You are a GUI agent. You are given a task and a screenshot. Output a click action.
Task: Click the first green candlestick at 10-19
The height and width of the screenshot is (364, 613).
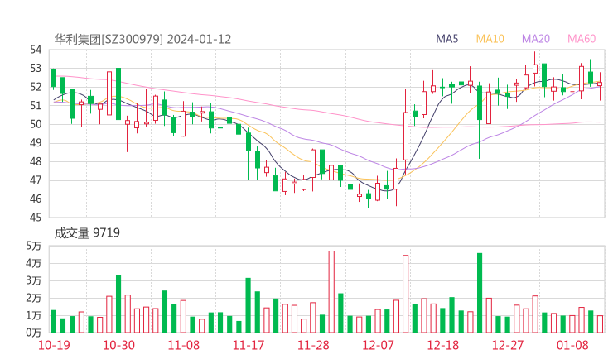(x=54, y=78)
